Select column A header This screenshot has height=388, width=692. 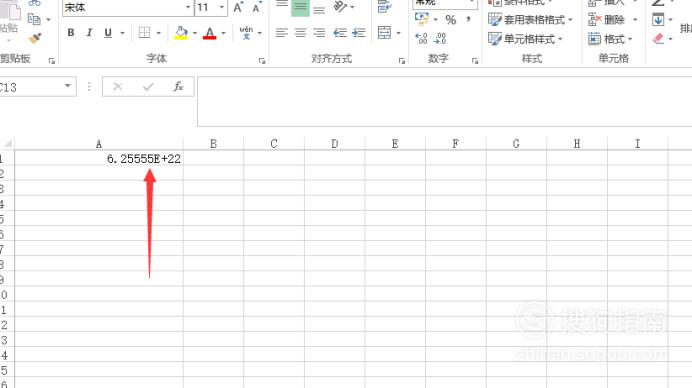99,144
